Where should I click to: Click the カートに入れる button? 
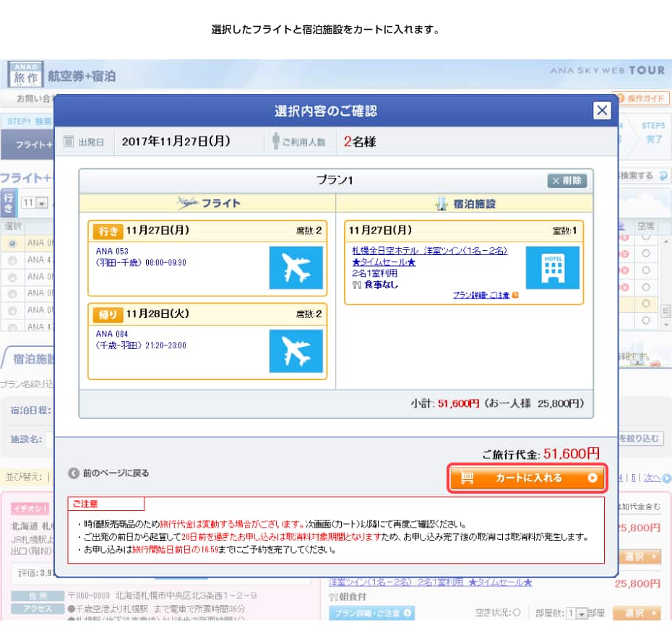(527, 478)
